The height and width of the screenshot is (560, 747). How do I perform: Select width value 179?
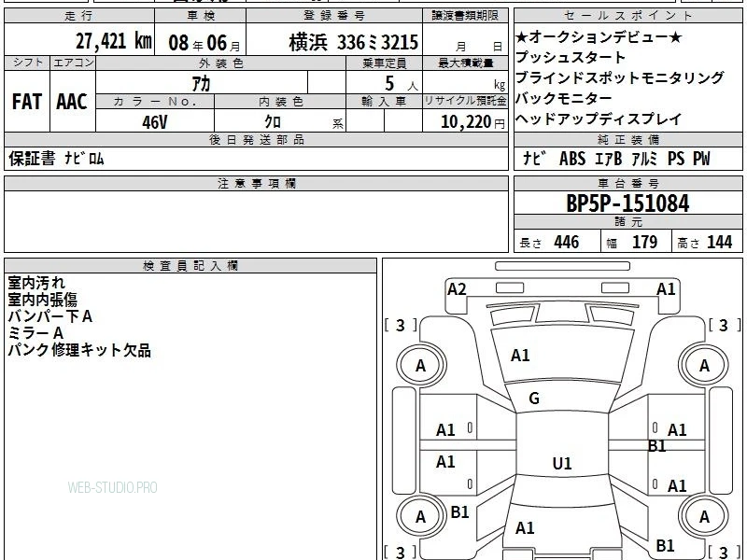tap(644, 242)
